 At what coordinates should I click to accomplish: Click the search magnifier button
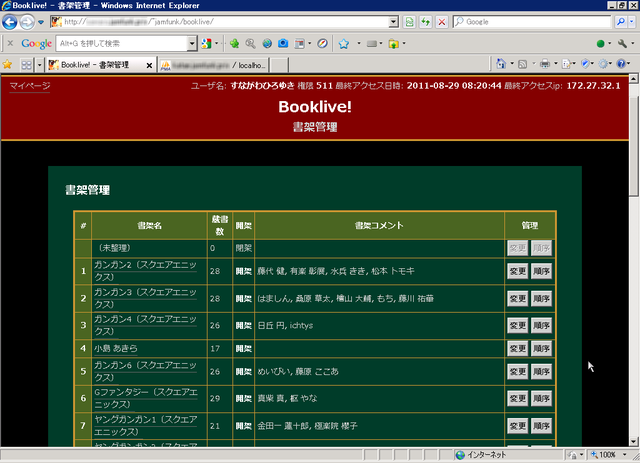coord(621,22)
